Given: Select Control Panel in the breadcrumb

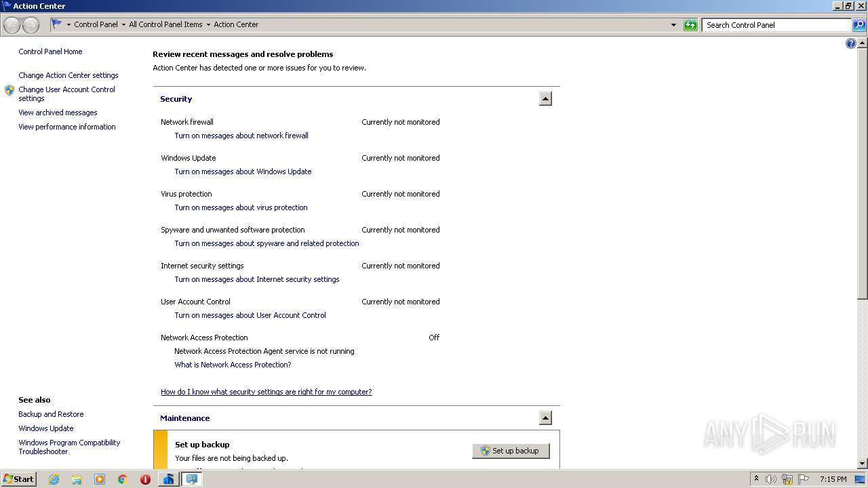Looking at the screenshot, I should coord(96,24).
